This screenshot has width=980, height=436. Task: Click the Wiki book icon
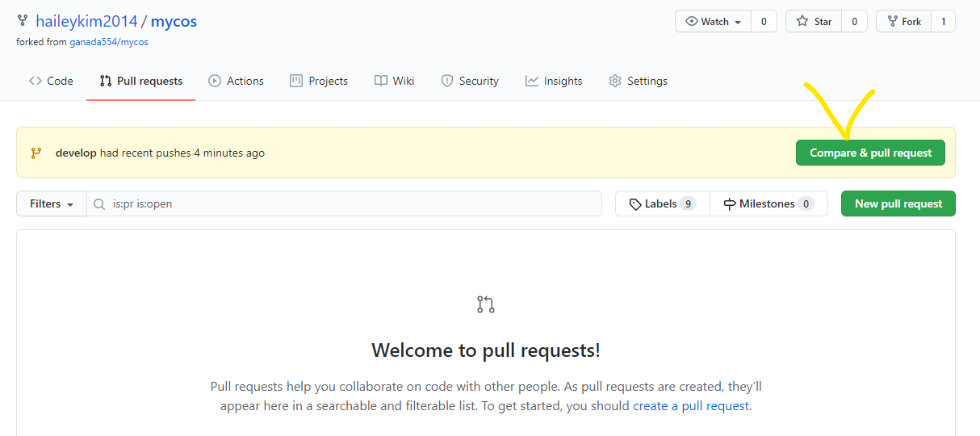(381, 81)
